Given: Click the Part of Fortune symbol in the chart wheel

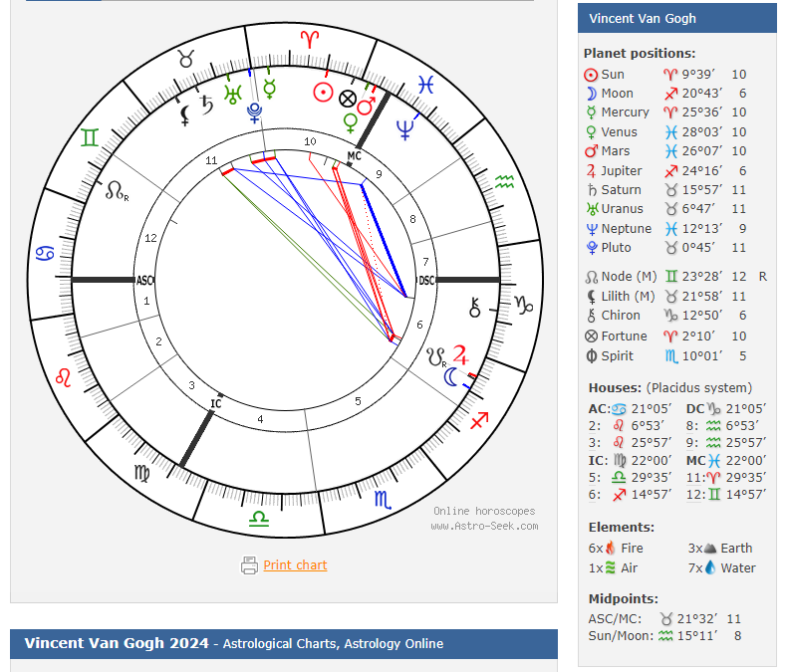Looking at the screenshot, I should pyautogui.click(x=347, y=99).
